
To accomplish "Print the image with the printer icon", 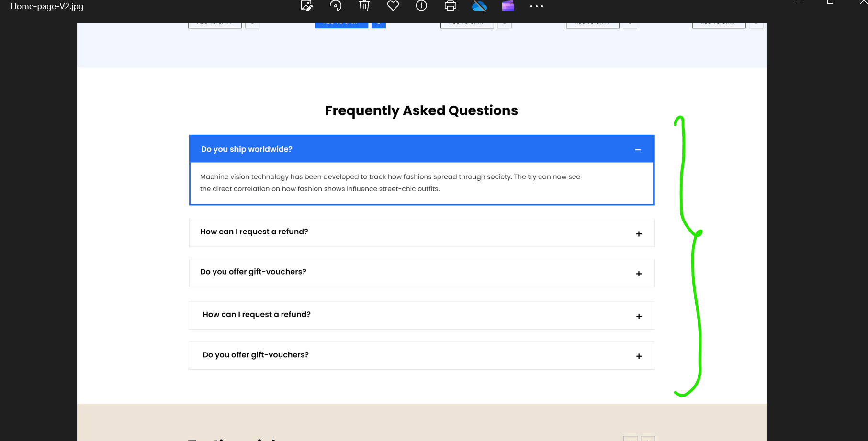I will click(x=451, y=6).
